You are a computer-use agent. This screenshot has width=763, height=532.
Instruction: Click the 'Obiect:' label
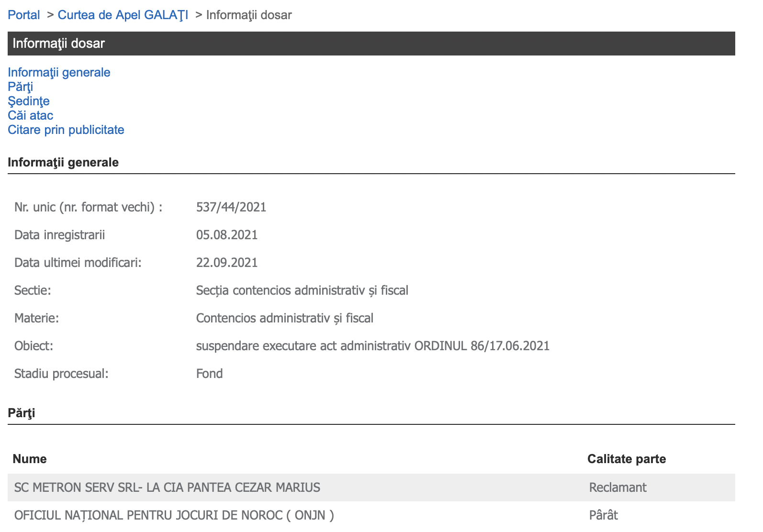(x=34, y=346)
